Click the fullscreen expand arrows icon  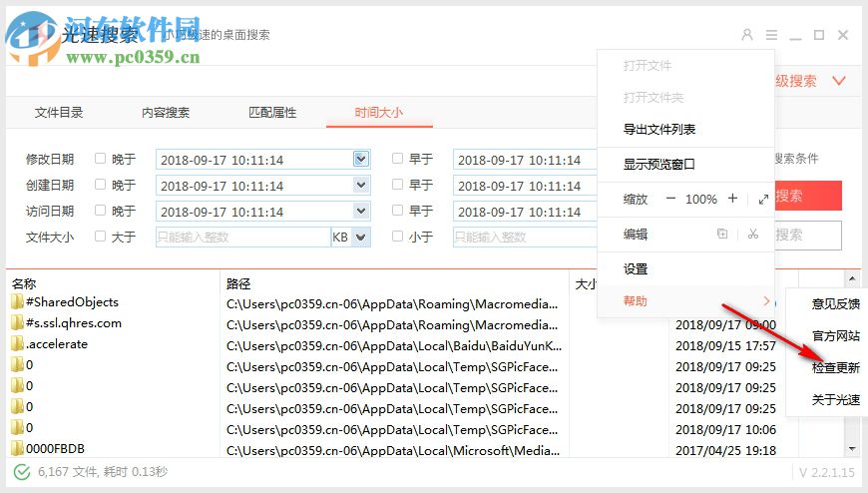763,199
